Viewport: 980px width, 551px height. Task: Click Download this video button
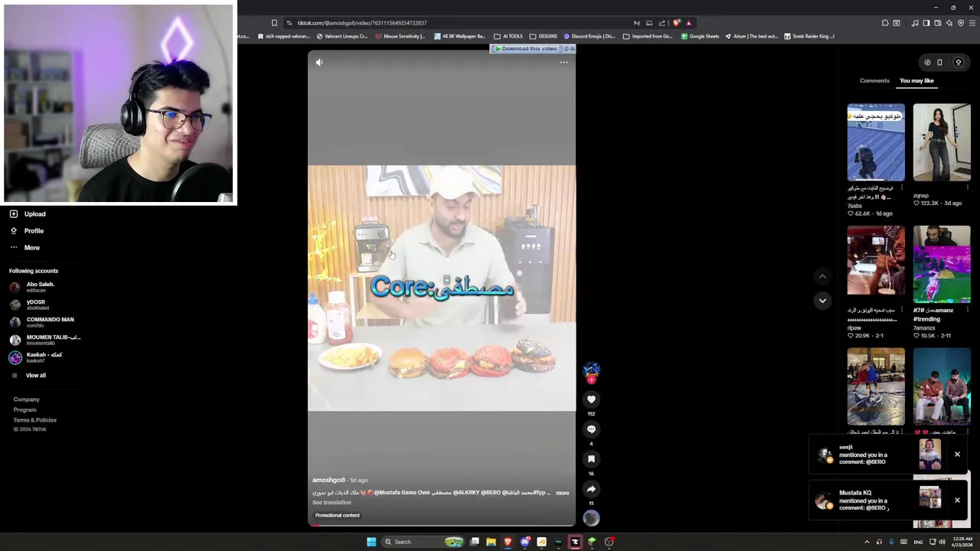click(x=525, y=48)
